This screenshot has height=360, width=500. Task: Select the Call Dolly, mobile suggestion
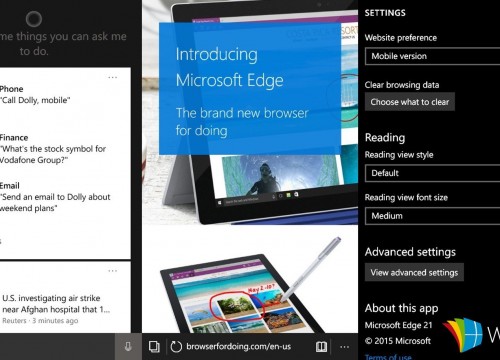pos(35,100)
